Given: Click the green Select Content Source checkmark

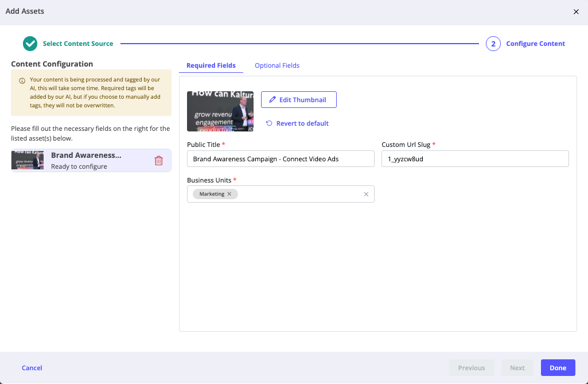Looking at the screenshot, I should point(30,44).
